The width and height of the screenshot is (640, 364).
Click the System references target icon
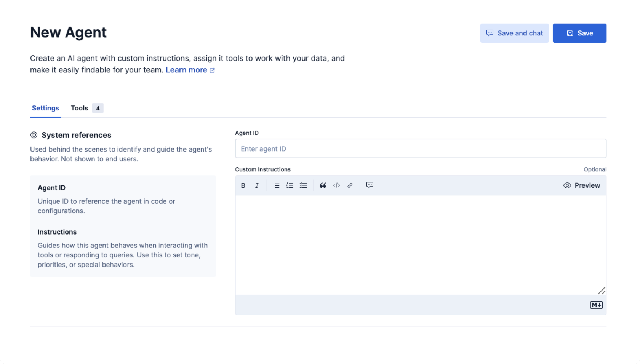pos(34,135)
